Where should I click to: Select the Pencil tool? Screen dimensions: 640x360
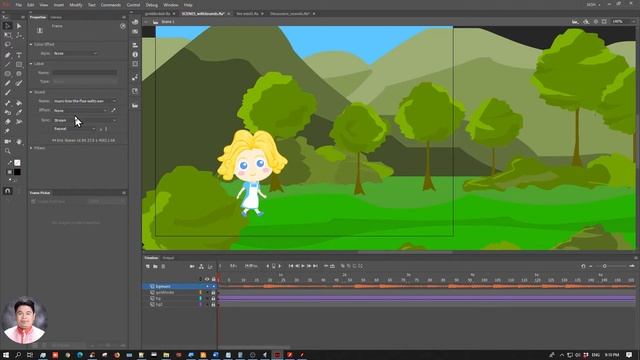click(x=7, y=83)
